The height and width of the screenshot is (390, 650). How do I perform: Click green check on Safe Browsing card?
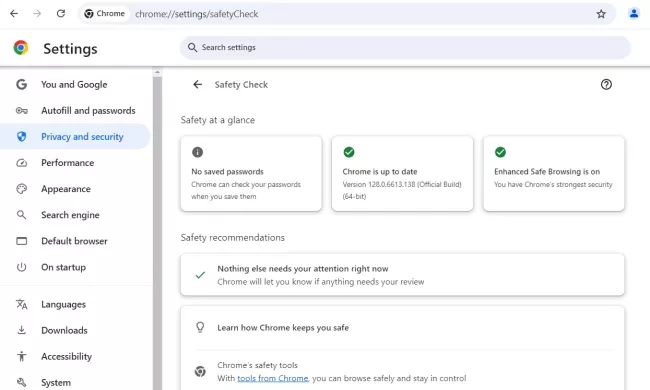[x=500, y=152]
